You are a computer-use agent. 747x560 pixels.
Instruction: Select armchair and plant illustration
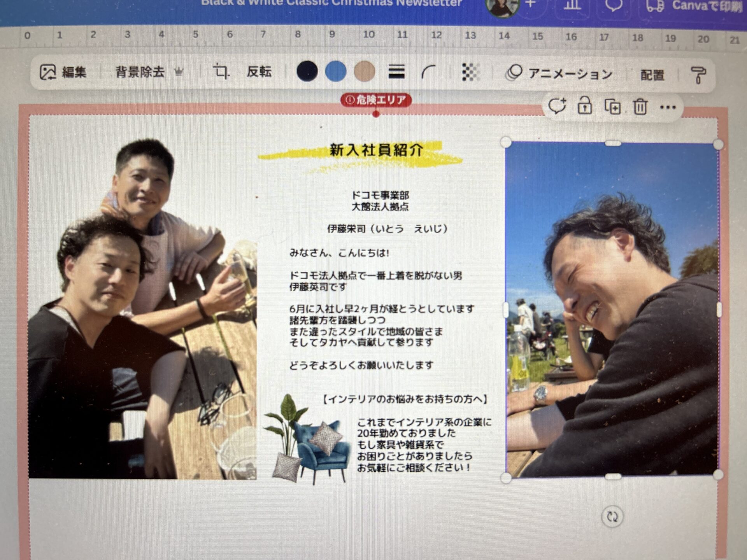[x=307, y=439]
